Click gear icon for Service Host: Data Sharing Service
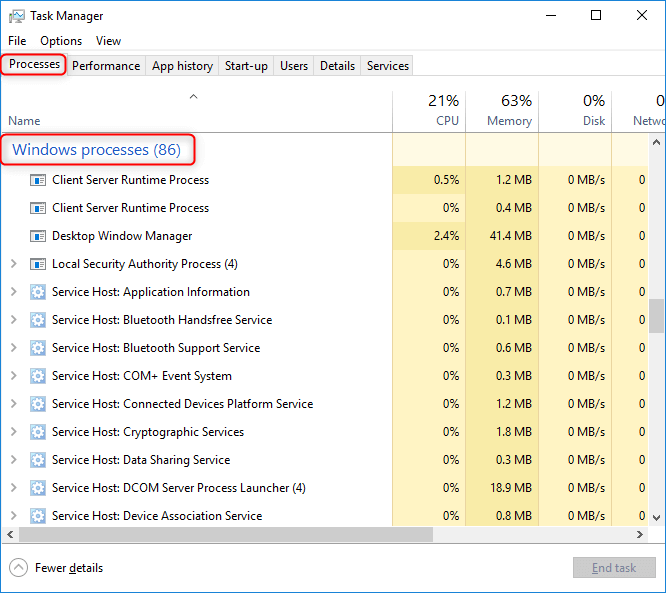Image resolution: width=666 pixels, height=593 pixels. (38, 460)
